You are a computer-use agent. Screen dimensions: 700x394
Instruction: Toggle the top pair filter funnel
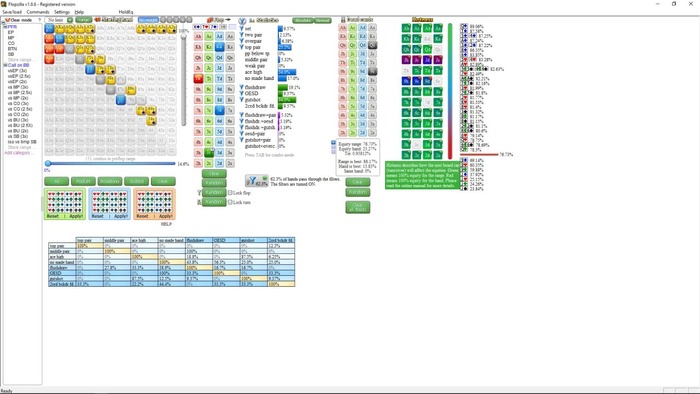click(x=242, y=47)
